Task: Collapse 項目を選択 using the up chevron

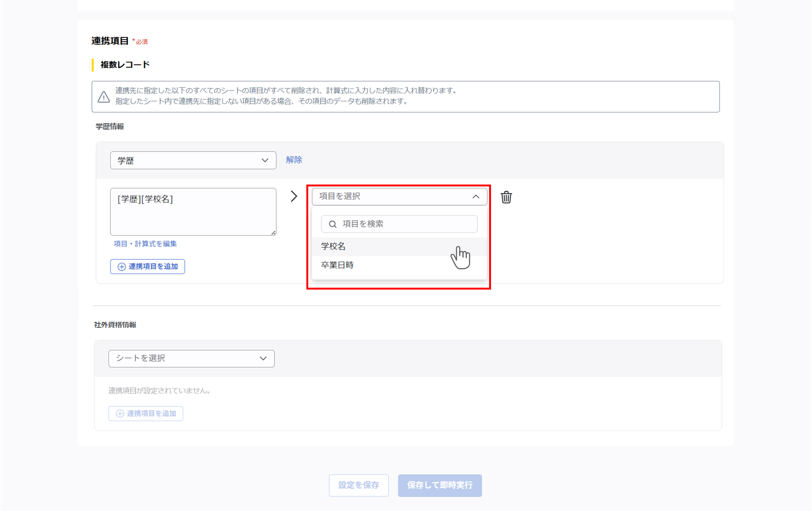Action: pyautogui.click(x=476, y=197)
